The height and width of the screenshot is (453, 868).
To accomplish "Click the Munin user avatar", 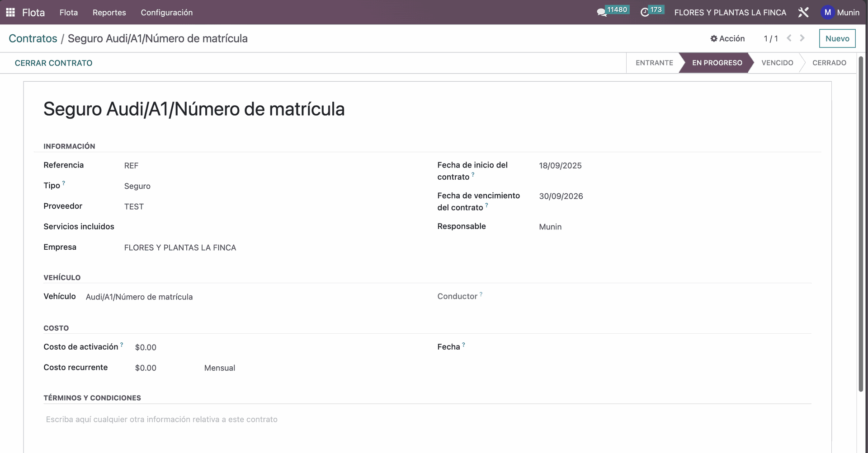I will 827,12.
